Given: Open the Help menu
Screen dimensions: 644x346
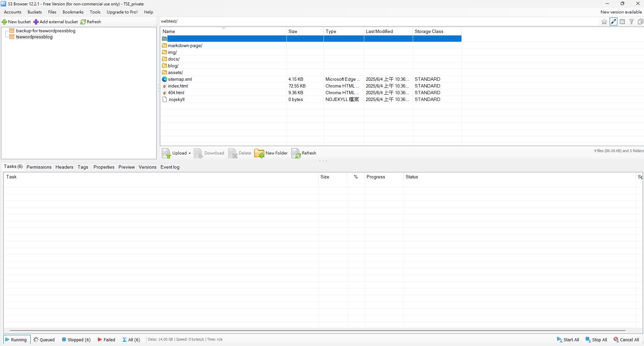Looking at the screenshot, I should [148, 12].
